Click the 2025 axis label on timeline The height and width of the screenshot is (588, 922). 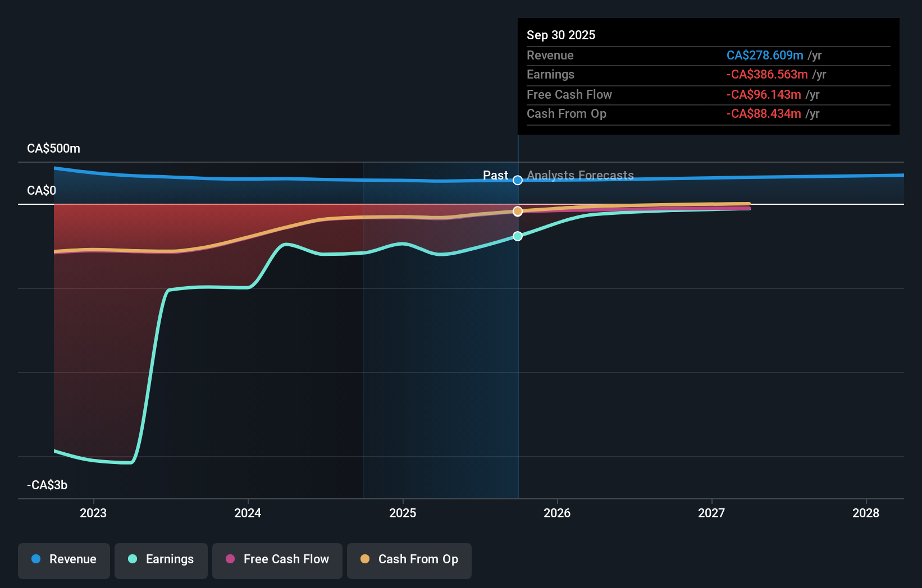tap(402, 512)
